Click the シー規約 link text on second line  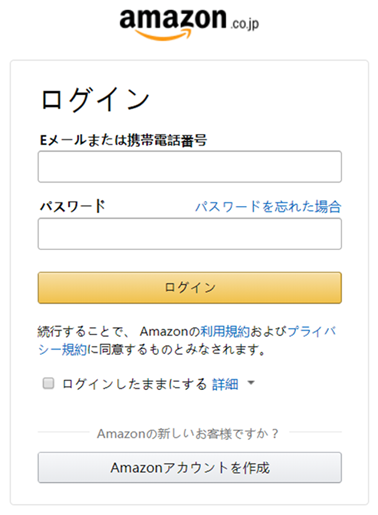[62, 350]
